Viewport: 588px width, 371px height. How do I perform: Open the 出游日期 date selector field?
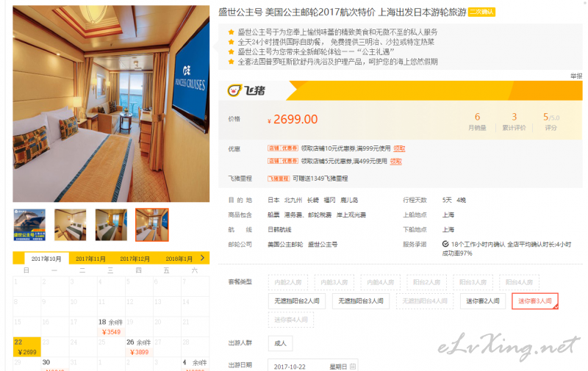(x=313, y=366)
